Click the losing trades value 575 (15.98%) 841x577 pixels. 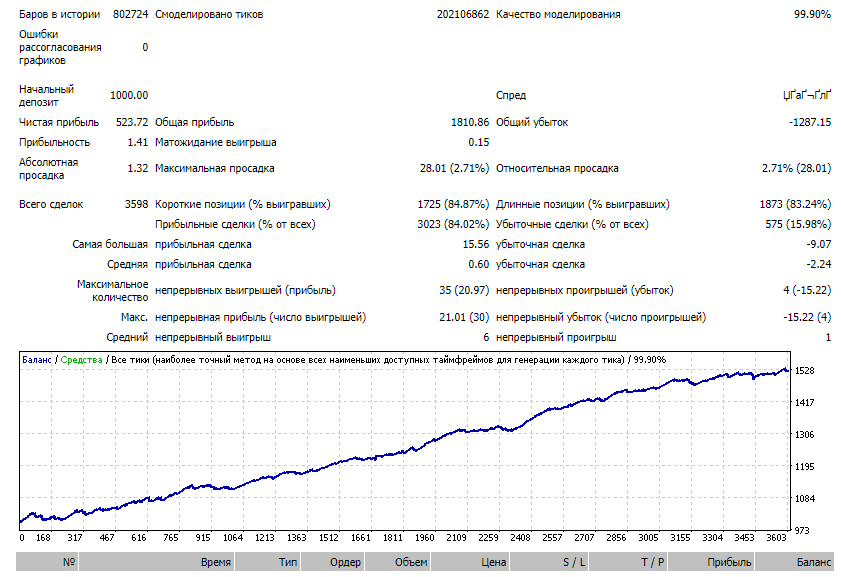coord(798,224)
